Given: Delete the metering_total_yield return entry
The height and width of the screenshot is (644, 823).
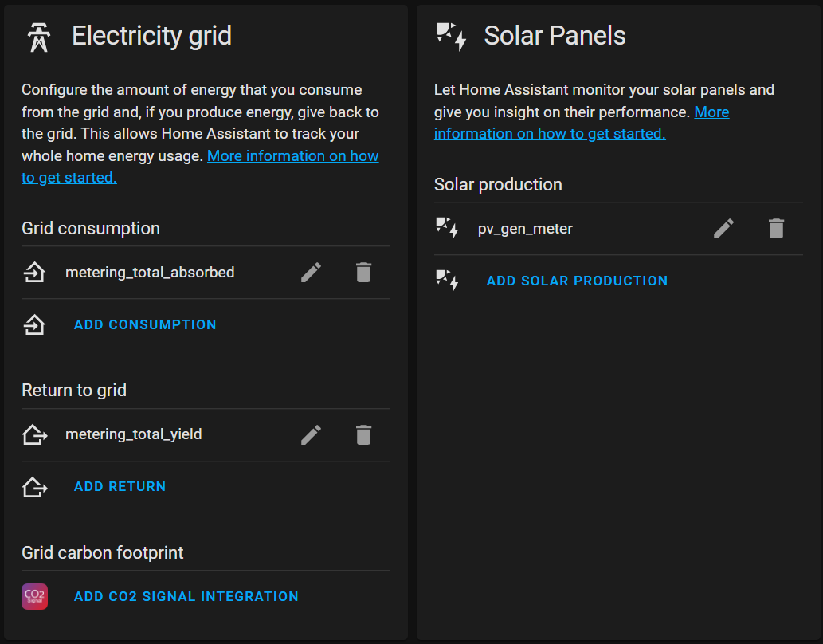Looking at the screenshot, I should click(364, 434).
